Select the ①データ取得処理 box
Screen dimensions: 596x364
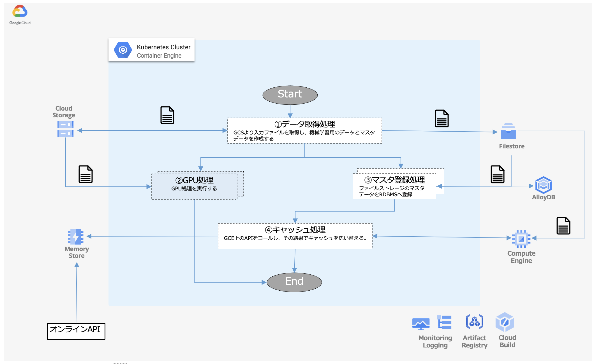click(x=304, y=131)
